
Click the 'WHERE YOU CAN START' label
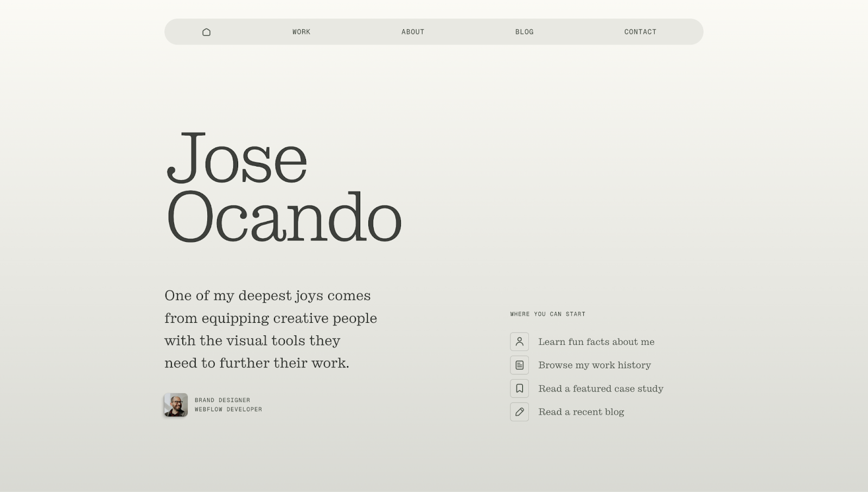coord(547,314)
